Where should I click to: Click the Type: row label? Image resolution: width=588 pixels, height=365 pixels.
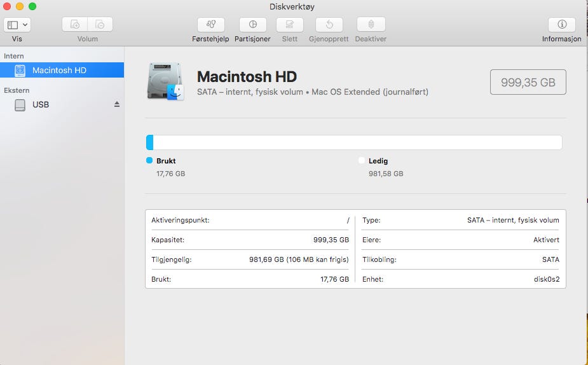[x=371, y=220]
